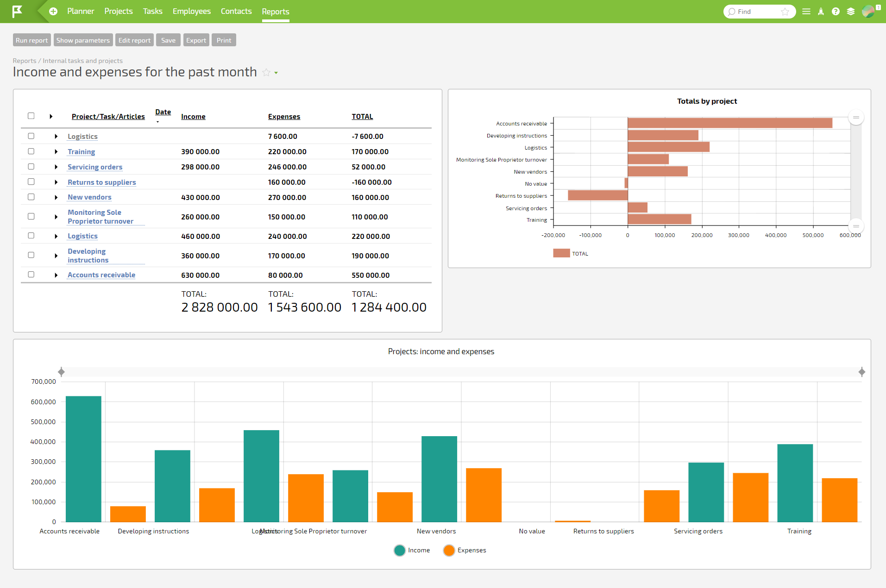This screenshot has width=886, height=588.
Task: Save the report
Action: [168, 40]
